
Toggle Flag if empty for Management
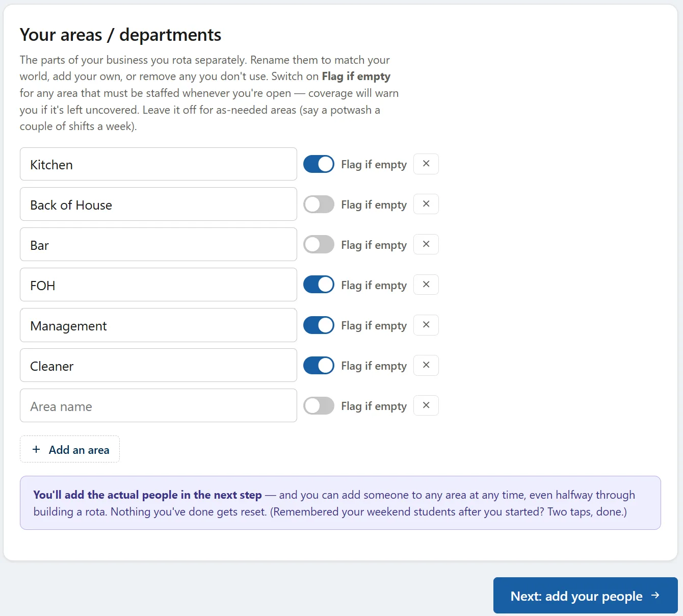(x=319, y=325)
